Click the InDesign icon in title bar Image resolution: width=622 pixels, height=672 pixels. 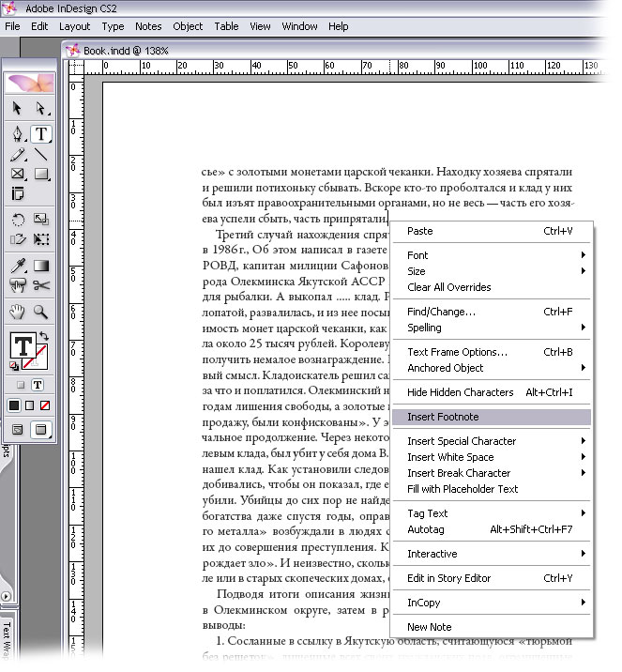[x=9, y=8]
